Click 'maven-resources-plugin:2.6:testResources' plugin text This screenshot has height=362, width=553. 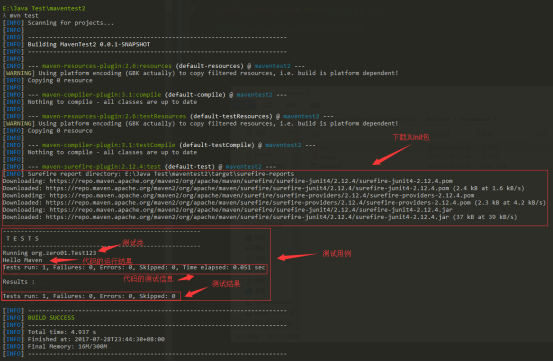click(x=114, y=116)
